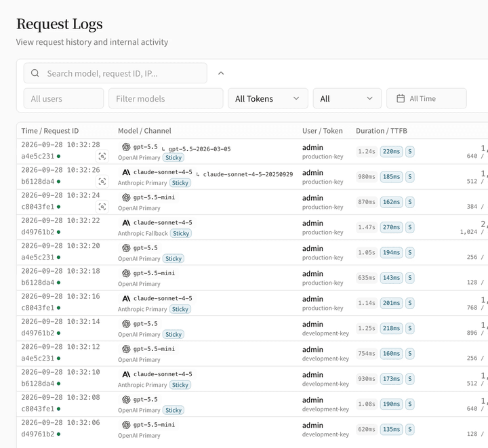The image size is (488, 448).
Task: Click the All users filter field
Action: tap(64, 98)
